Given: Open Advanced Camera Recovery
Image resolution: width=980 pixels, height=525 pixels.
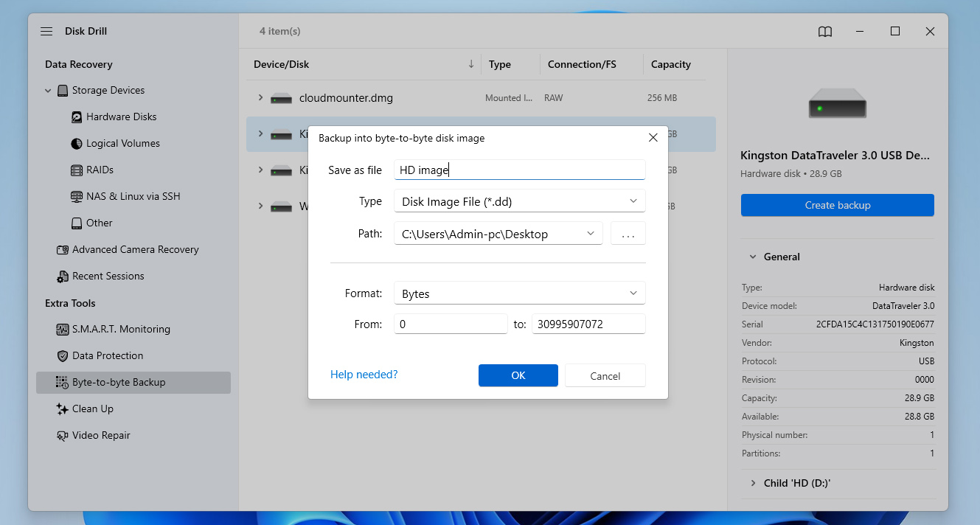Looking at the screenshot, I should point(136,250).
